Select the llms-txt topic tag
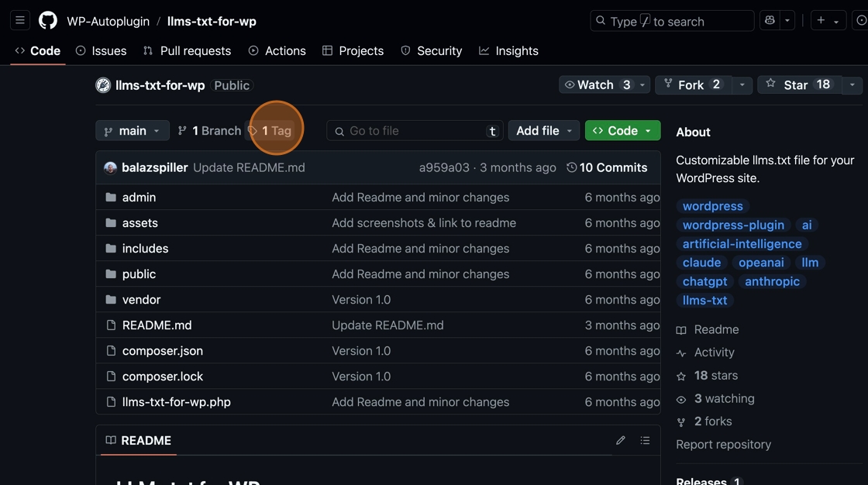 (x=704, y=300)
